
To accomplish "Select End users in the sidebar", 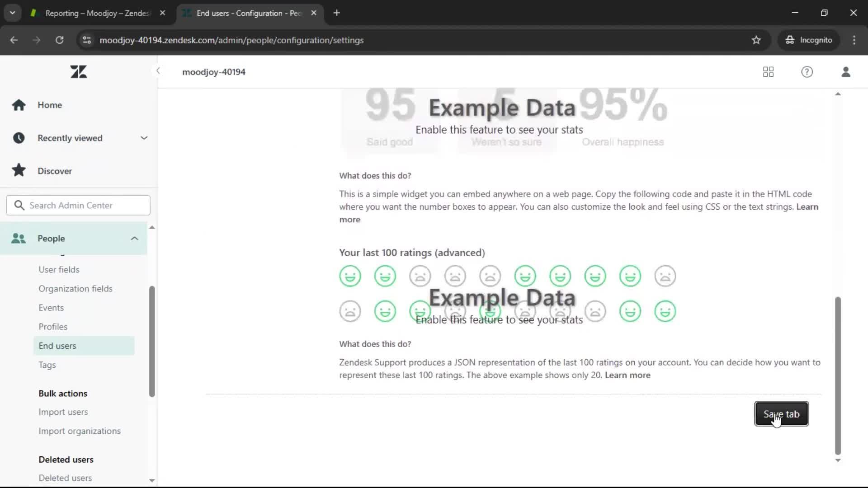I will click(84, 346).
